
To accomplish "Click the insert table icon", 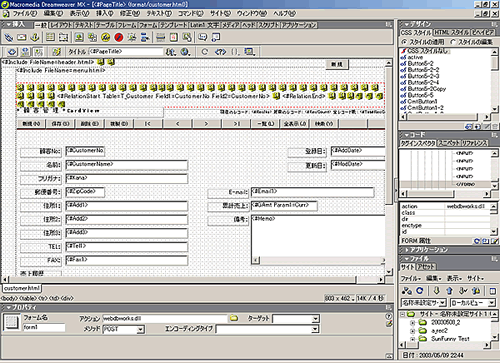I will tap(50, 37).
